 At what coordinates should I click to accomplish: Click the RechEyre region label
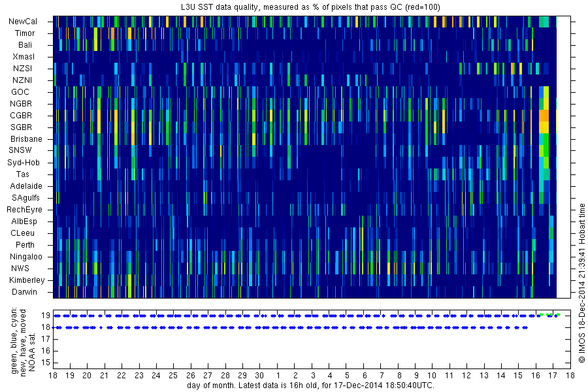click(x=24, y=210)
